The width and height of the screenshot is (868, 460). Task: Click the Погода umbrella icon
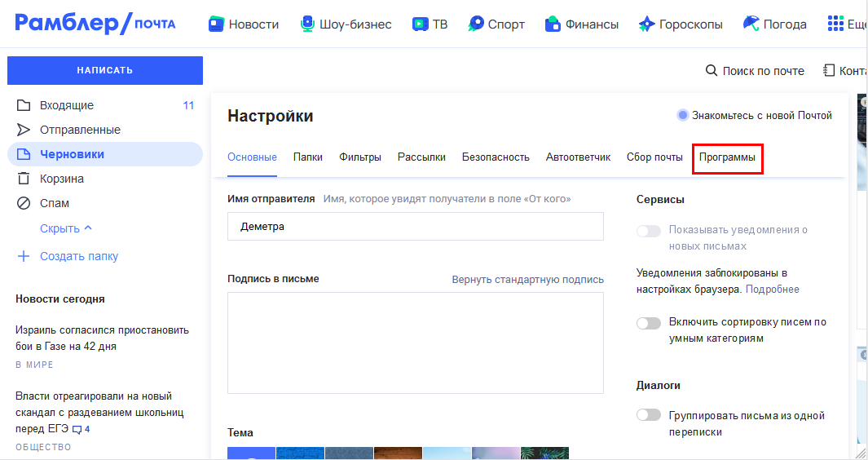tap(751, 24)
